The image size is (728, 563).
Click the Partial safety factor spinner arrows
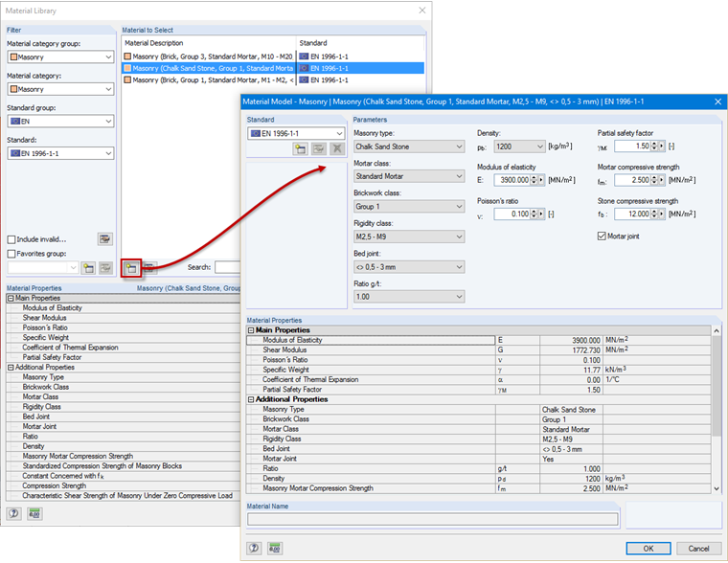pos(654,146)
